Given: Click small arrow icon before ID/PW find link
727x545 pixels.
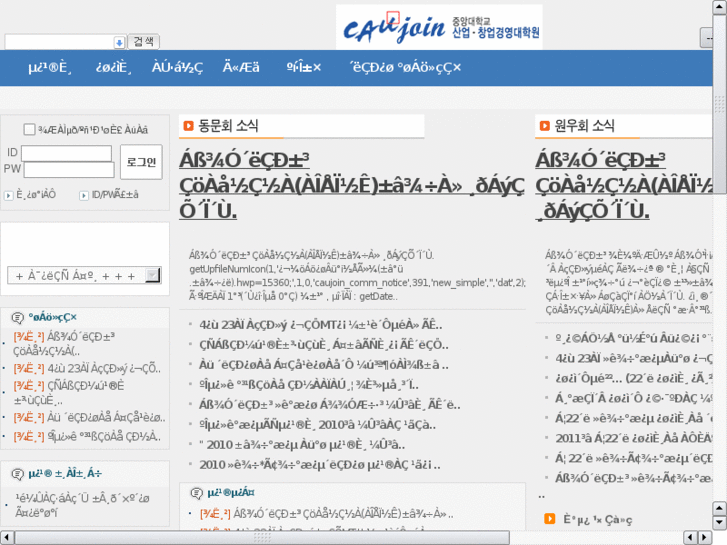Looking at the screenshot, I should 83,196.
